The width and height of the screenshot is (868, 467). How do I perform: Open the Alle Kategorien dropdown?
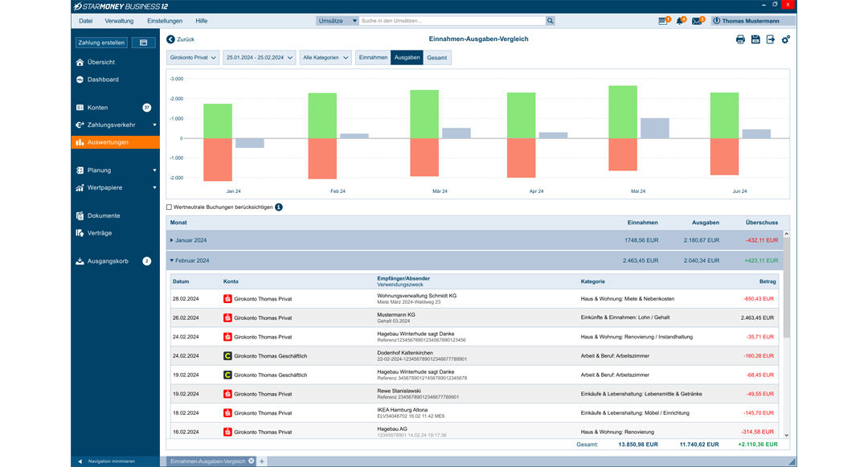[325, 58]
